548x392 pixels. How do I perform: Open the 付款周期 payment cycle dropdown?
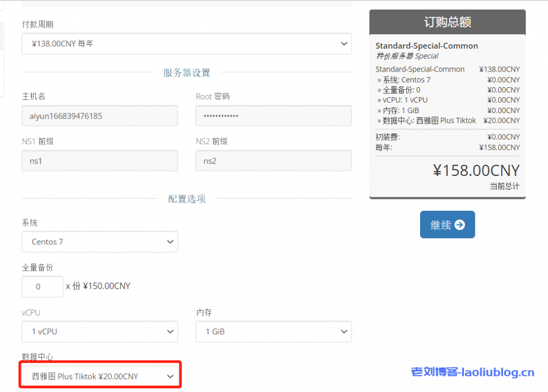pos(186,44)
